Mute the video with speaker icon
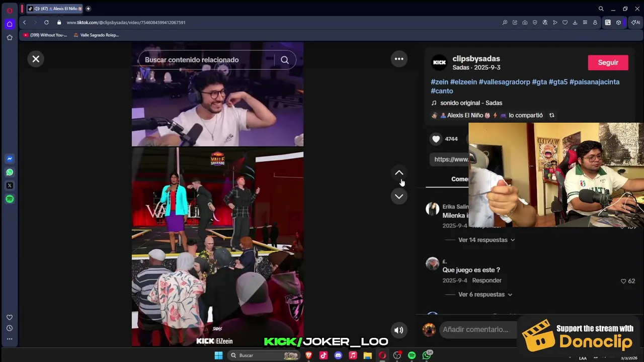 click(398, 330)
